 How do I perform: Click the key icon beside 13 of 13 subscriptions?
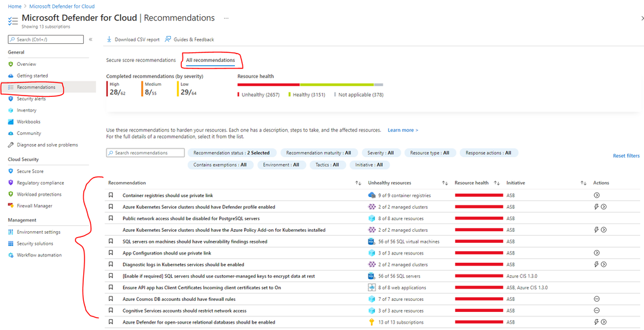tap(372, 322)
